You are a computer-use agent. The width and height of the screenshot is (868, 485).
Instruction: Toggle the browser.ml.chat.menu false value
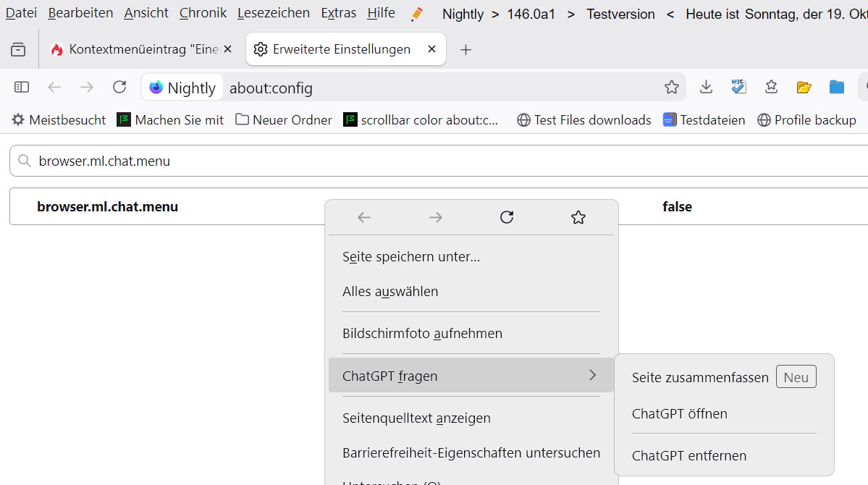tap(677, 207)
